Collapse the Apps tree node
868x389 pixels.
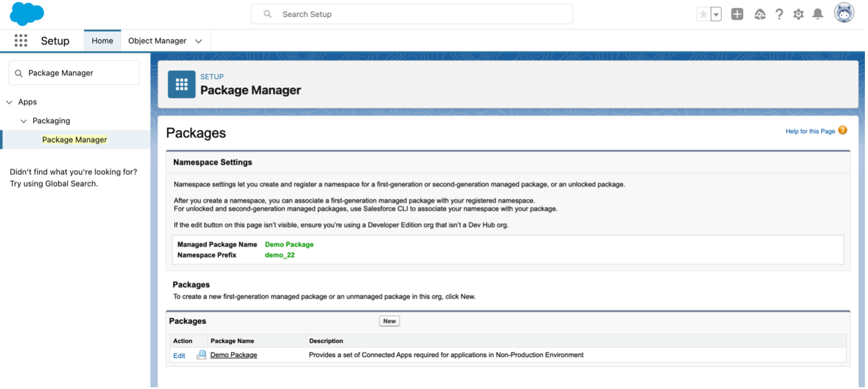coord(9,102)
